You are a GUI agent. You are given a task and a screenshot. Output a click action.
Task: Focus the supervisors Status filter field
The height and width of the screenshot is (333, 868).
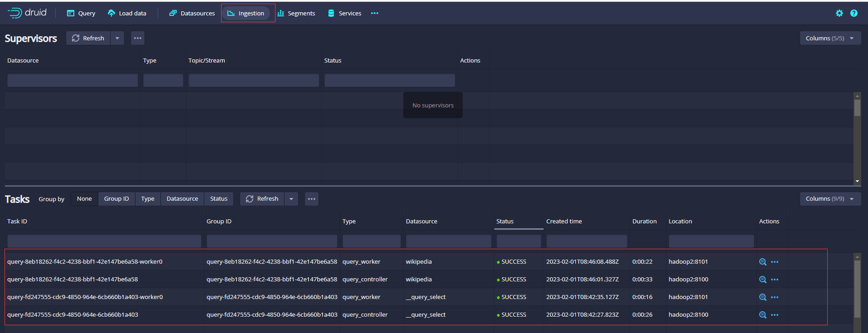coord(390,80)
